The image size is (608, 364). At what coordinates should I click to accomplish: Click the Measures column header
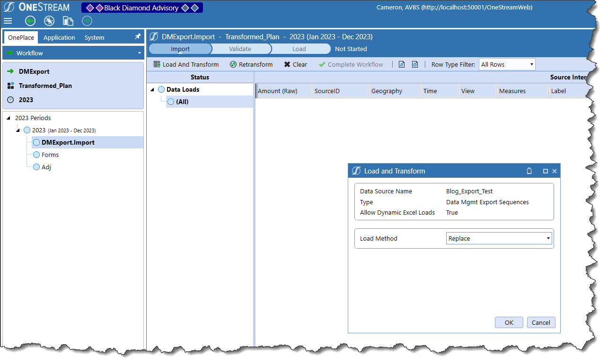(x=523, y=91)
